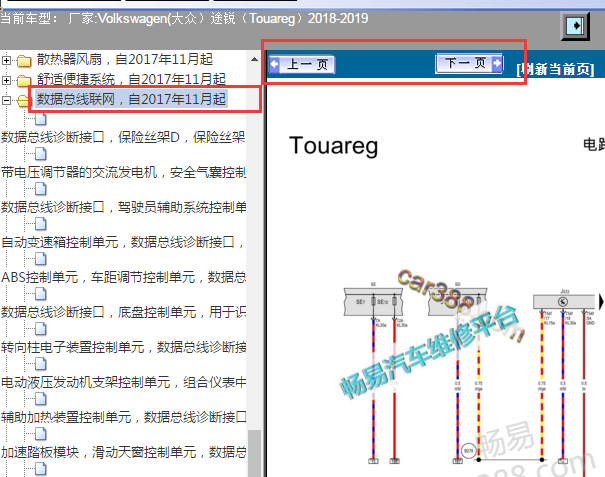
Task: Click folder icon beside 数据总线联网
Action: [x=24, y=100]
